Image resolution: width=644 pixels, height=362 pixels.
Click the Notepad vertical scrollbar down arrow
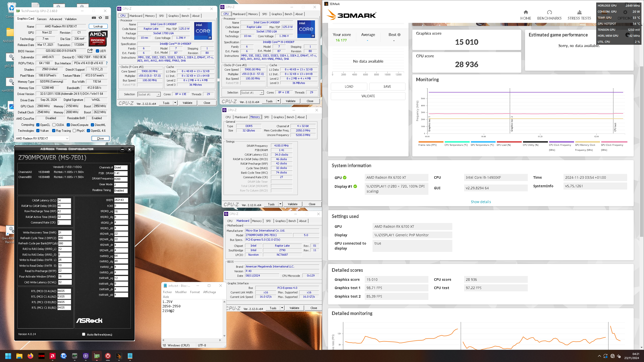(x=224, y=336)
